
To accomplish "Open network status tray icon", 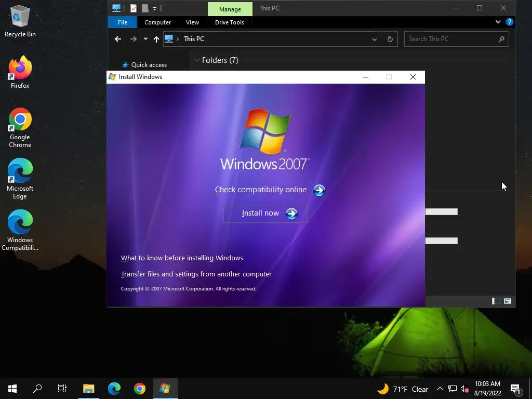I will pyautogui.click(x=453, y=389).
